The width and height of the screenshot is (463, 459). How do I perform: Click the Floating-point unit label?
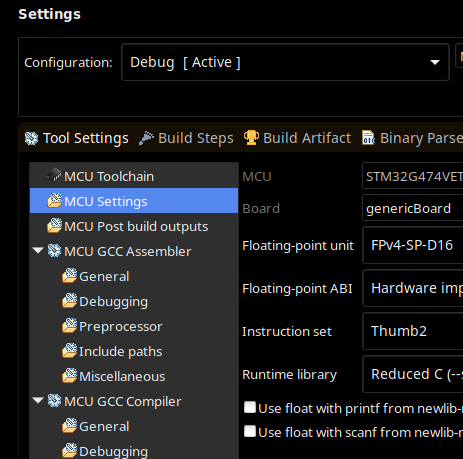point(298,246)
